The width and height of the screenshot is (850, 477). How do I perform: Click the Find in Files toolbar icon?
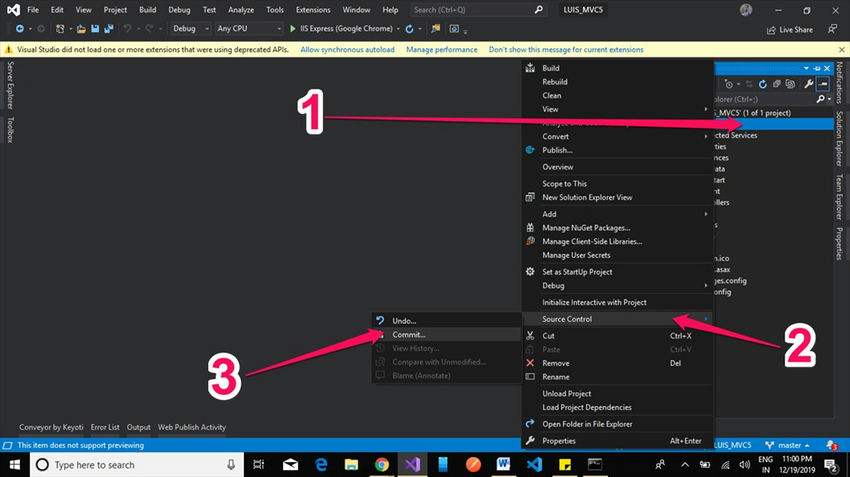click(x=435, y=29)
